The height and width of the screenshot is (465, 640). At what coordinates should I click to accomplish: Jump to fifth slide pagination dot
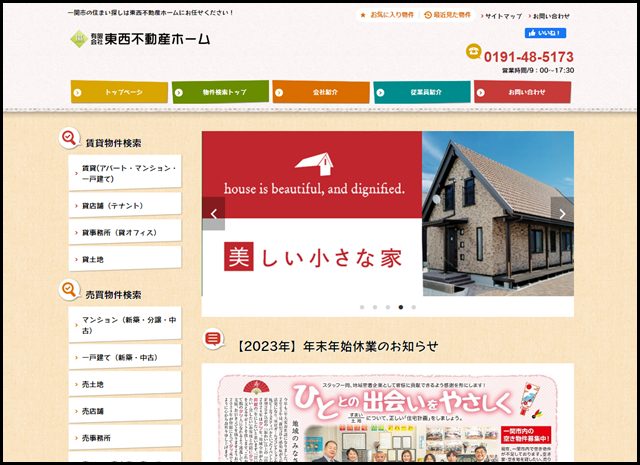pos(413,307)
